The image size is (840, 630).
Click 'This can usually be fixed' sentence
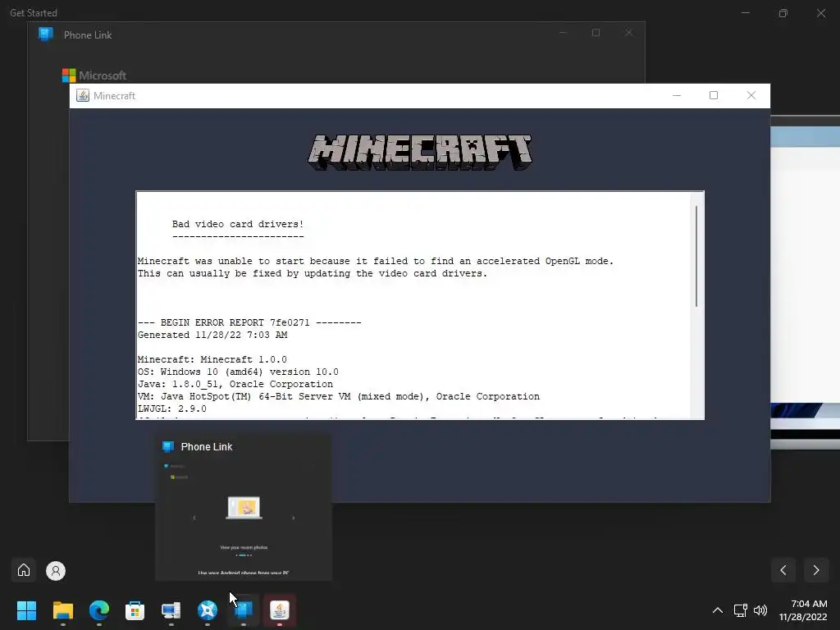click(313, 273)
